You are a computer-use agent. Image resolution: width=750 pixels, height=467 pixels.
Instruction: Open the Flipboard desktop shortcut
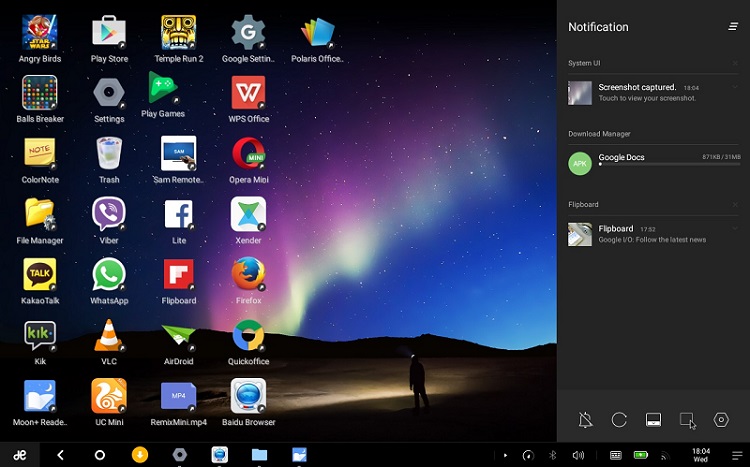click(x=178, y=274)
